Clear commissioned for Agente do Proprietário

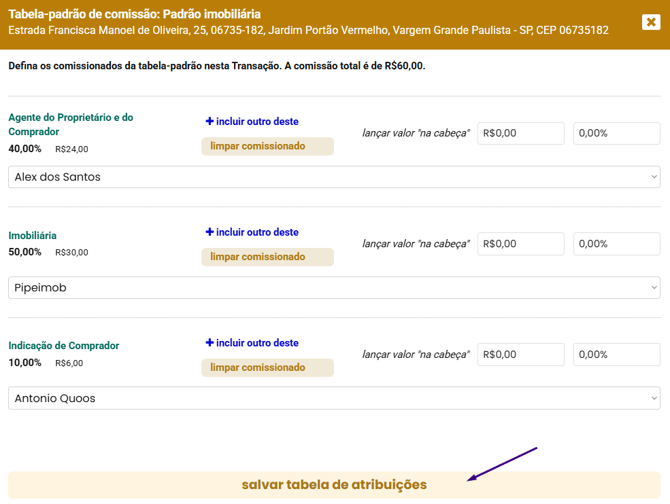[x=267, y=146]
